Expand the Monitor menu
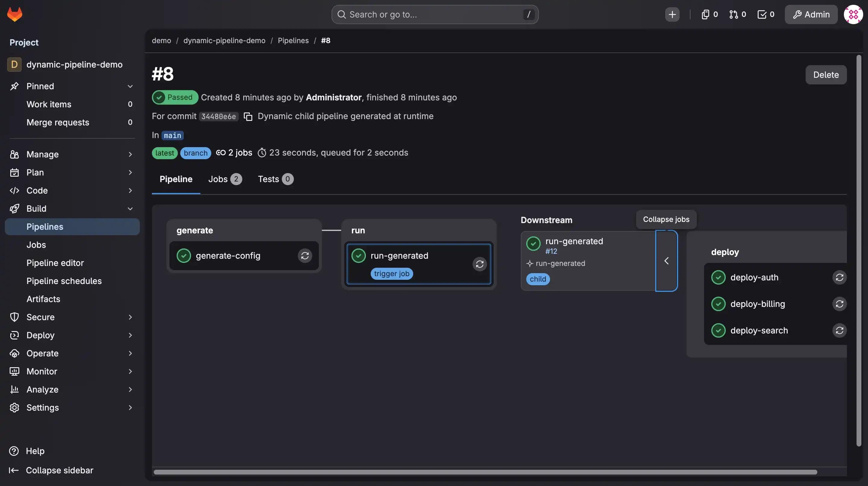This screenshot has width=868, height=486. (x=72, y=371)
